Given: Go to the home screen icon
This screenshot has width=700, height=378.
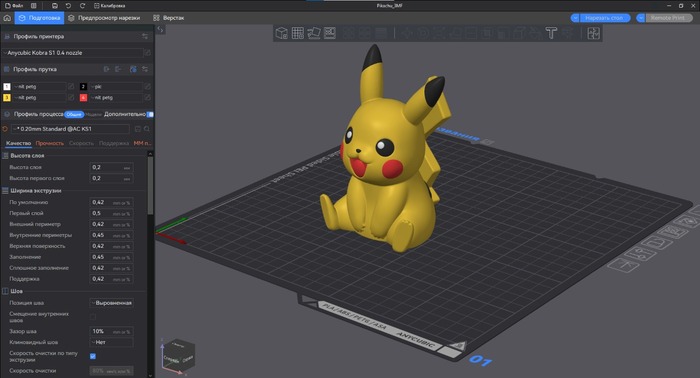Looking at the screenshot, I should coord(7,18).
